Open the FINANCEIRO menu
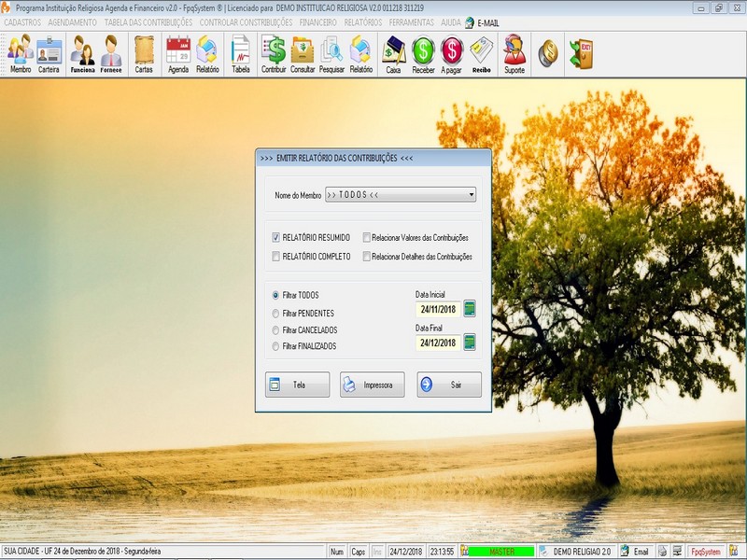This screenshot has width=747, height=560. click(x=317, y=22)
